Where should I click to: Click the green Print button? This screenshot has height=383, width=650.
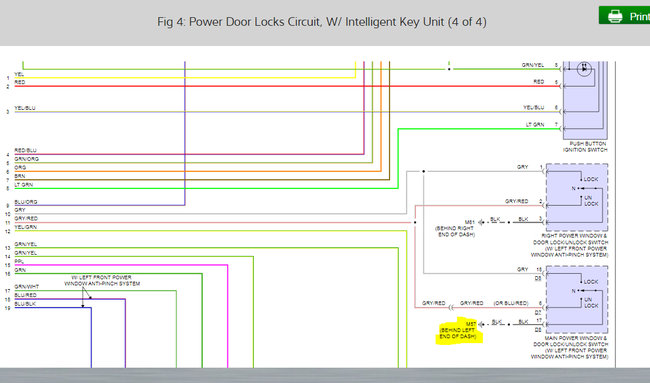624,15
